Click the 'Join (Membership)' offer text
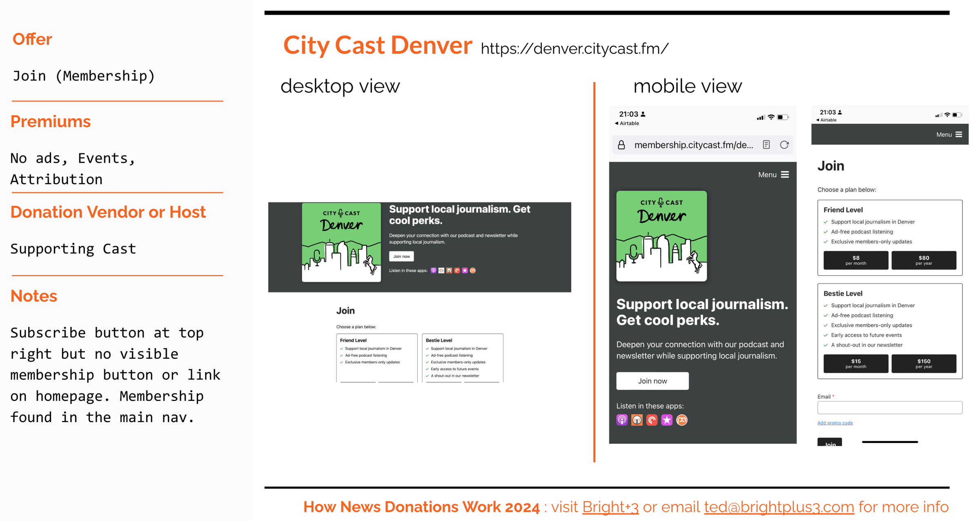 [84, 76]
